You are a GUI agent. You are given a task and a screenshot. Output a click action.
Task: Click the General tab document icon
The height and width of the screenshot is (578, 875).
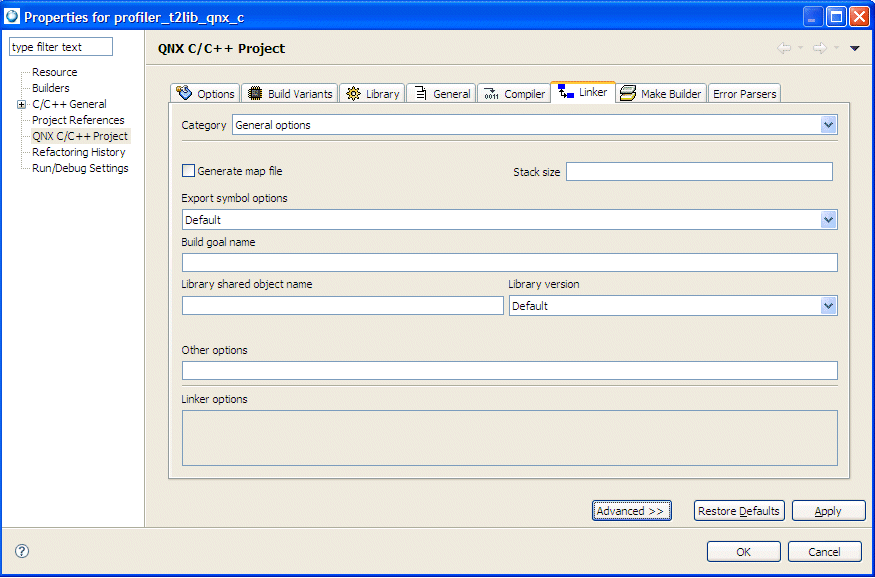(418, 93)
